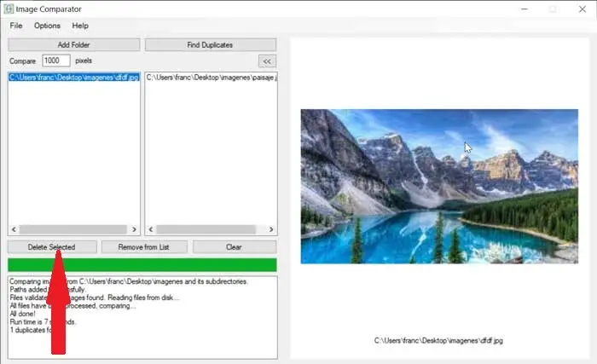Click the Add Folder button

(x=74, y=45)
